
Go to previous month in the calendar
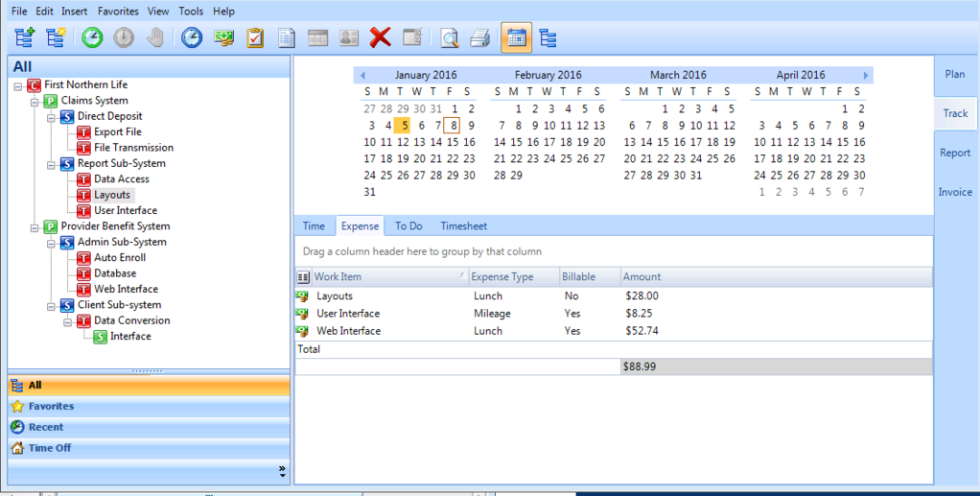[x=362, y=75]
